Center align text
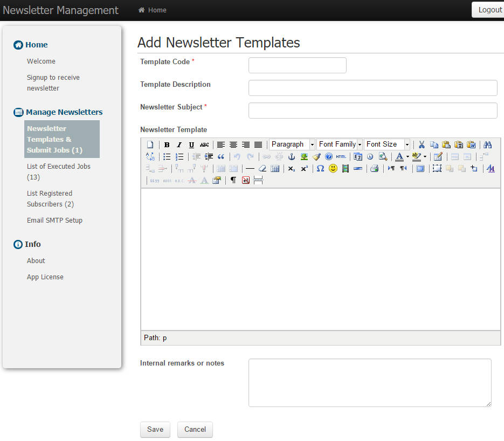Screen dimensions: 504x441 coord(233,144)
